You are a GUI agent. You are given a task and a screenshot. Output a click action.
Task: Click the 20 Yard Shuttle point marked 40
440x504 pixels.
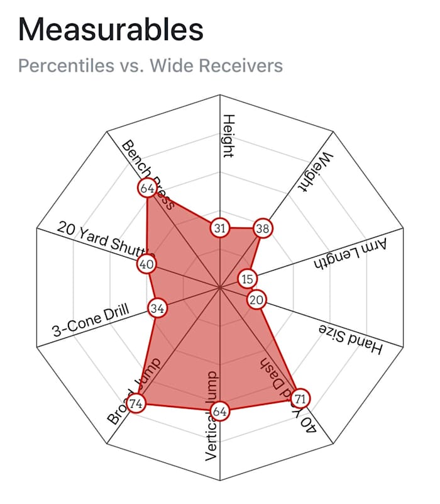(146, 265)
